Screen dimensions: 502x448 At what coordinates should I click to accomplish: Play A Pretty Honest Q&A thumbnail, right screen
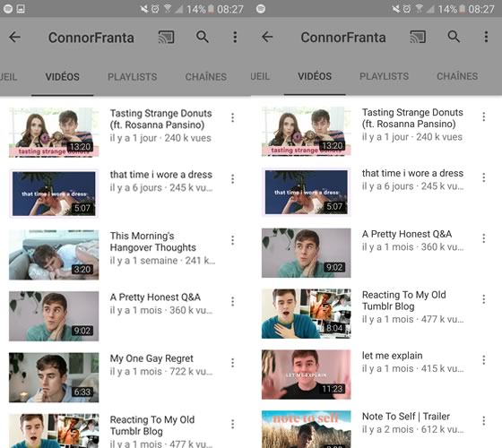tap(306, 253)
